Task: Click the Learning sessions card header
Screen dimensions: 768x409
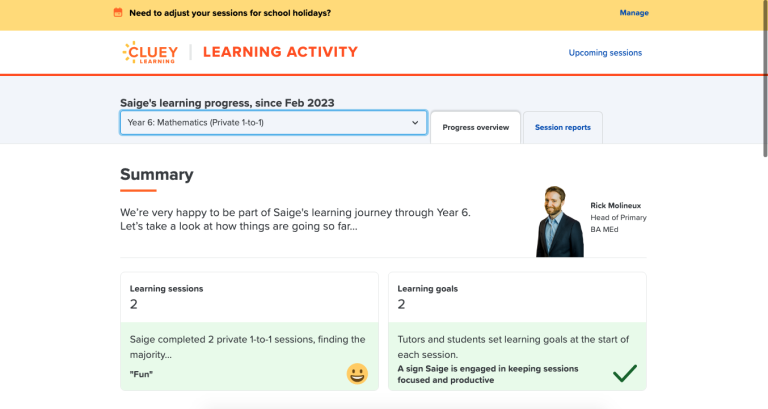Action: (167, 288)
